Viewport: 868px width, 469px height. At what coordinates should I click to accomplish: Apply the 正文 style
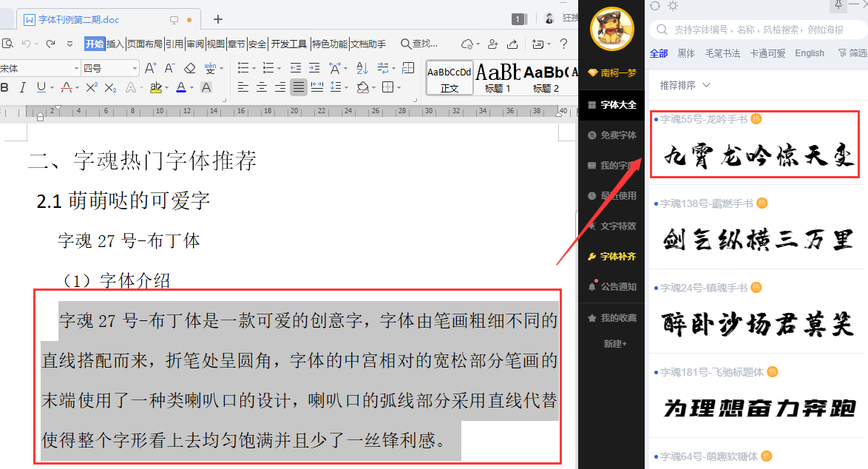pyautogui.click(x=450, y=78)
